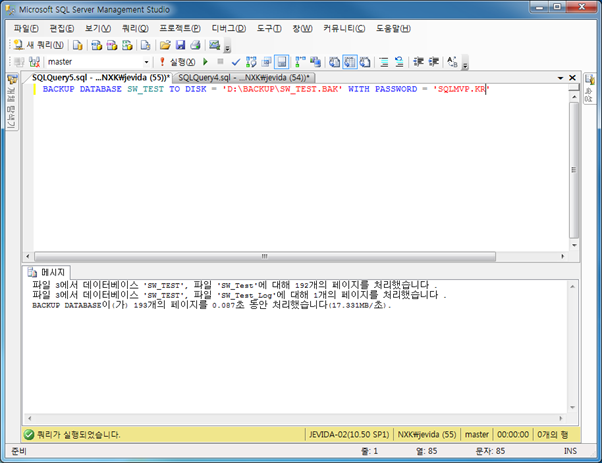Click the green query success icon
The height and width of the screenshot is (463, 602).
click(29, 435)
